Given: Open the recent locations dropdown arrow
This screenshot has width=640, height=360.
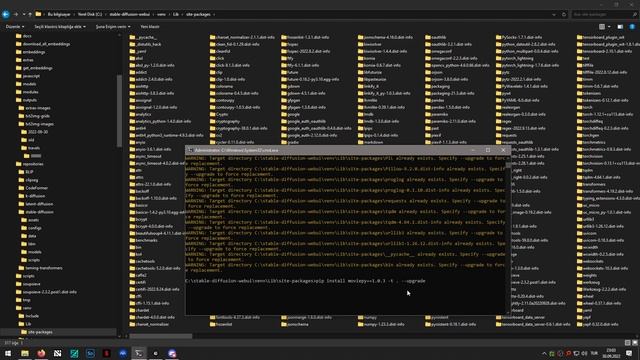Looking at the screenshot, I should [24, 14].
